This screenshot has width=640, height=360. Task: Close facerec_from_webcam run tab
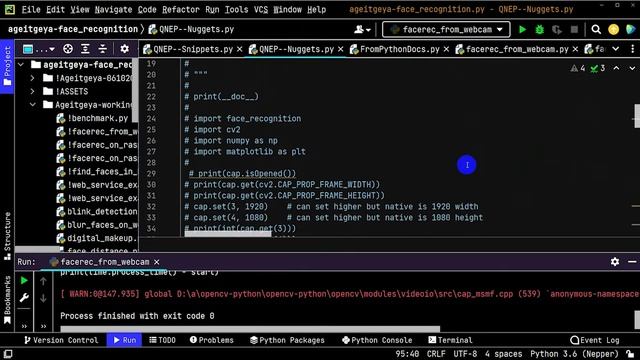(157, 262)
